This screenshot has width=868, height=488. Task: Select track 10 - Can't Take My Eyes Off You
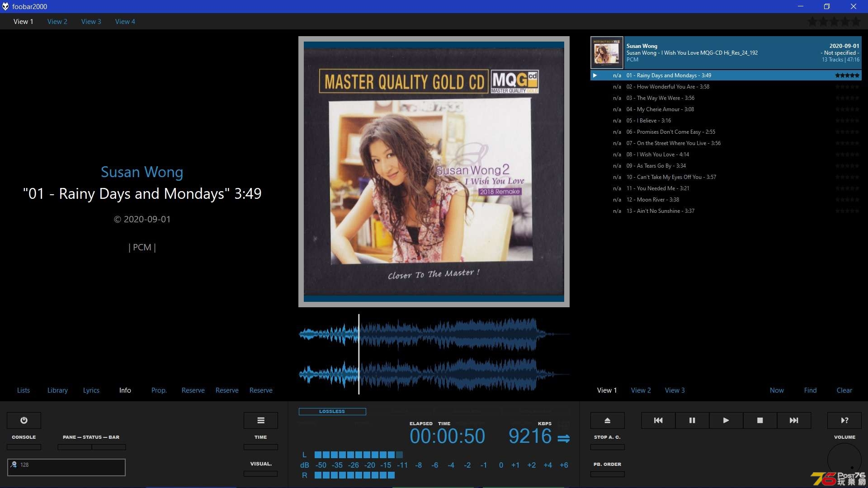[726, 177]
